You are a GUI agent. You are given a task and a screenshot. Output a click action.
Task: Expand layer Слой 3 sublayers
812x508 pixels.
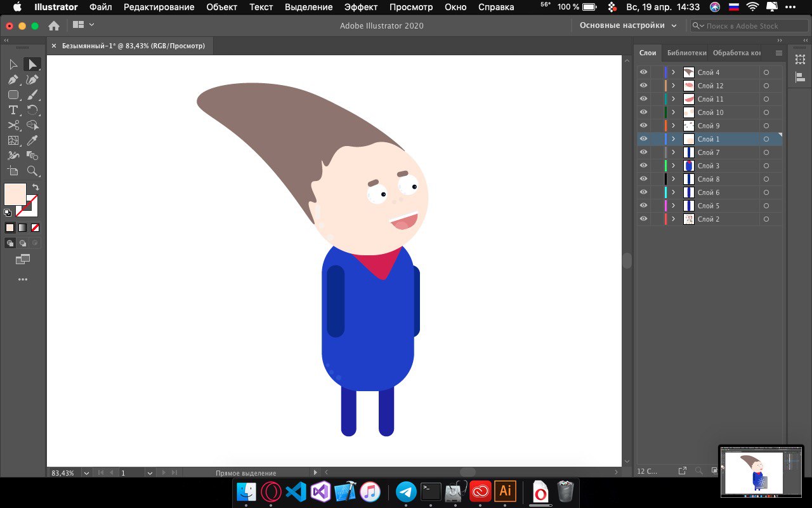[674, 166]
